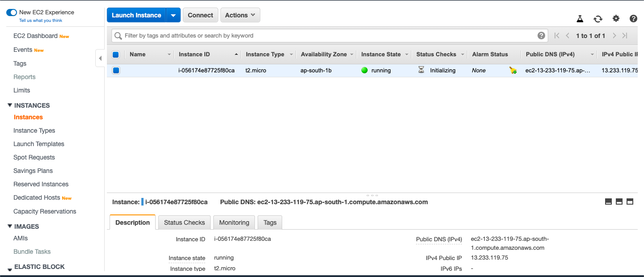Refresh the instances list
The height and width of the screenshot is (277, 644).
click(598, 19)
